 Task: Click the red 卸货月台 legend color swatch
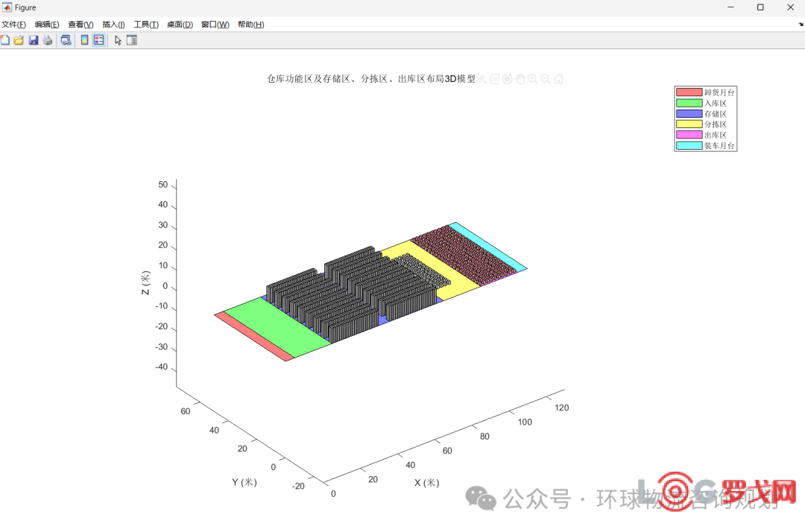click(689, 92)
